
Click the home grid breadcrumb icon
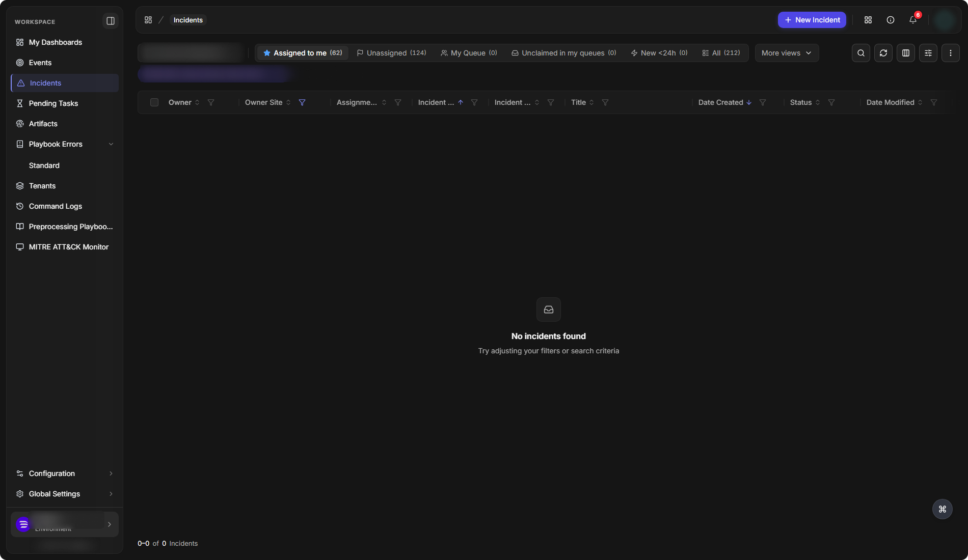(148, 20)
